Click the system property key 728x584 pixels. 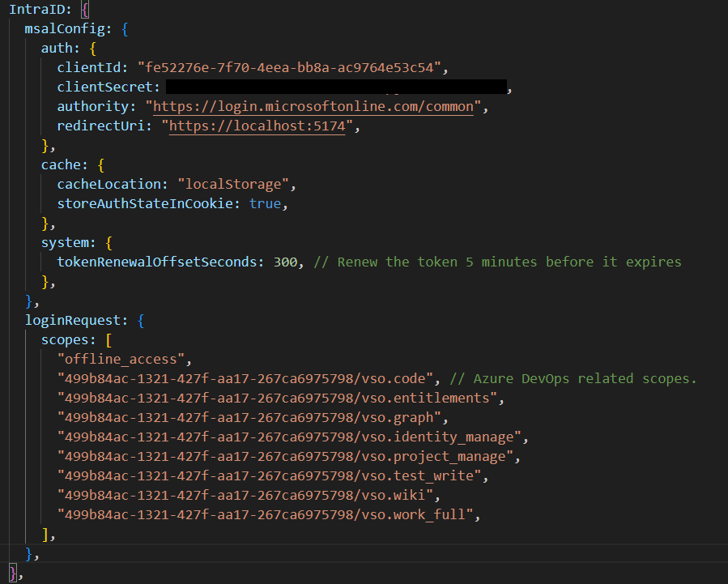pyautogui.click(x=65, y=243)
